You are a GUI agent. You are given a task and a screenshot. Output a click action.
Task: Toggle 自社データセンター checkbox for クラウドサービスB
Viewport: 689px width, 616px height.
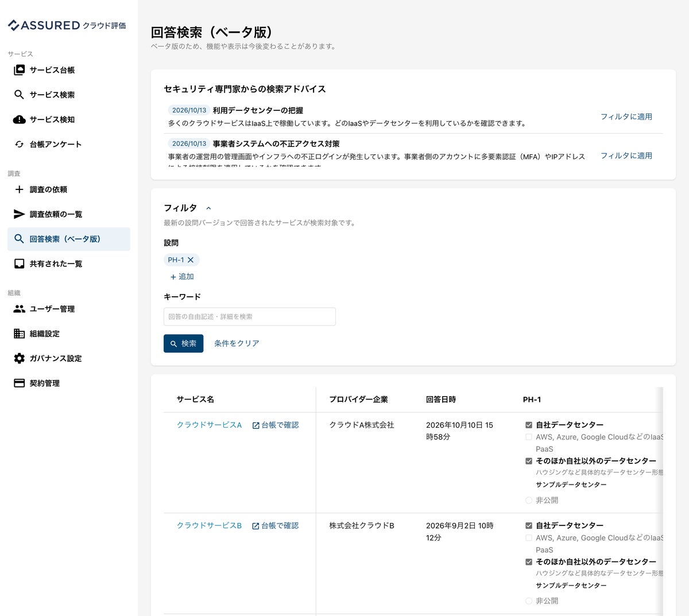click(x=529, y=525)
